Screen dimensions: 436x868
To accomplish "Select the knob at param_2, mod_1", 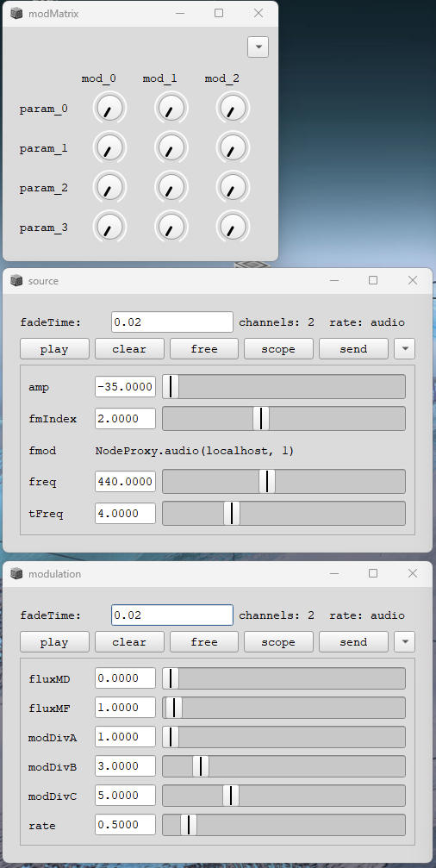I will pyautogui.click(x=171, y=186).
